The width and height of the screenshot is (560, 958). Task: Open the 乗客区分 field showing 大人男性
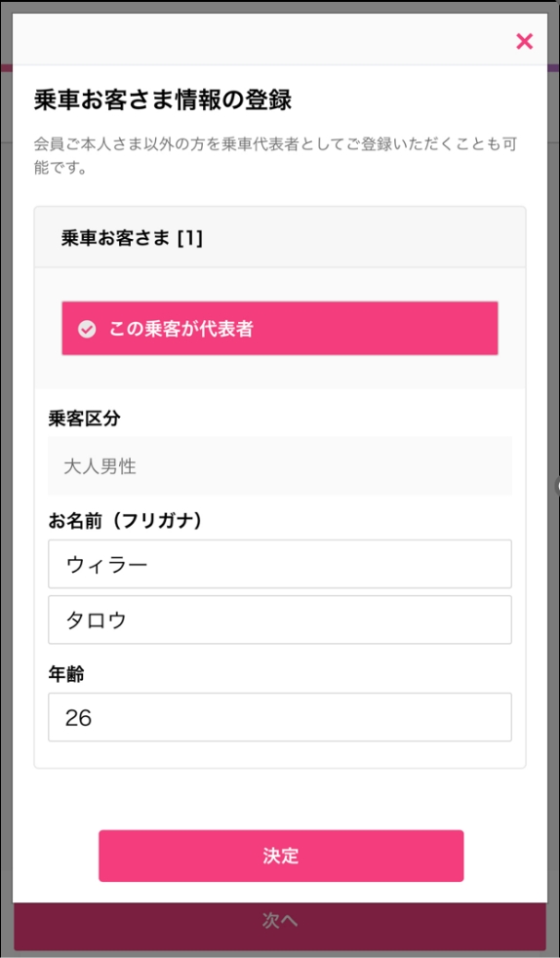(280, 466)
